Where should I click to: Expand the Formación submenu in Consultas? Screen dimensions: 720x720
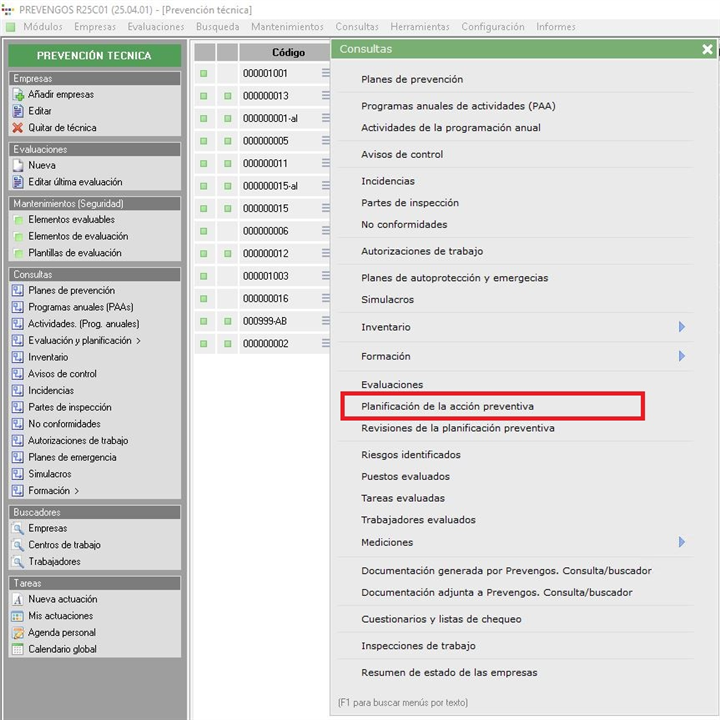[x=681, y=356]
